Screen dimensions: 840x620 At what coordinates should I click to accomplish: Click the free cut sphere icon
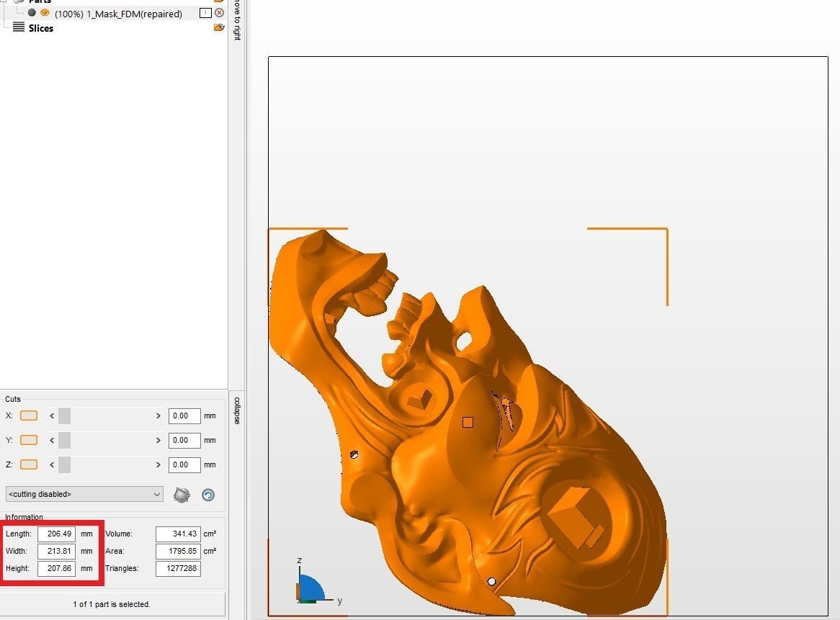tap(182, 495)
